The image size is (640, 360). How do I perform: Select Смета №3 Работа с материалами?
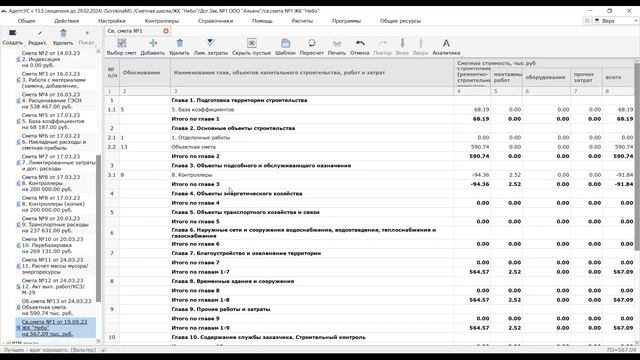click(x=56, y=80)
